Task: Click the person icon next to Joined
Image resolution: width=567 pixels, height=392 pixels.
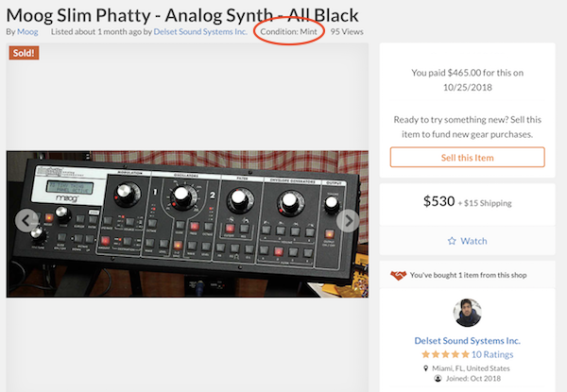Action: point(438,379)
